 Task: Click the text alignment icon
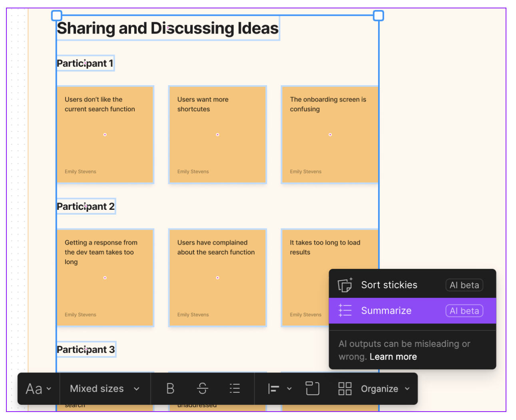pos(273,388)
